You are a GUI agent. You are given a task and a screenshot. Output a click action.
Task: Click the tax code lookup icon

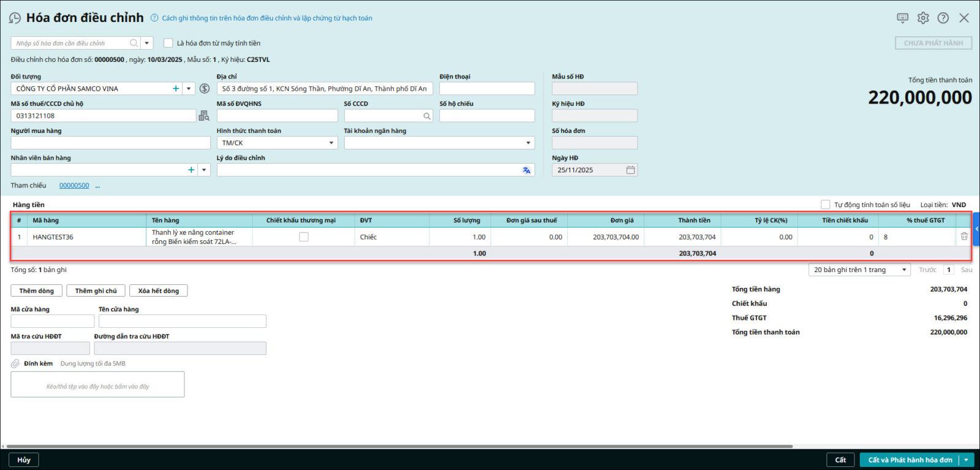tap(204, 116)
